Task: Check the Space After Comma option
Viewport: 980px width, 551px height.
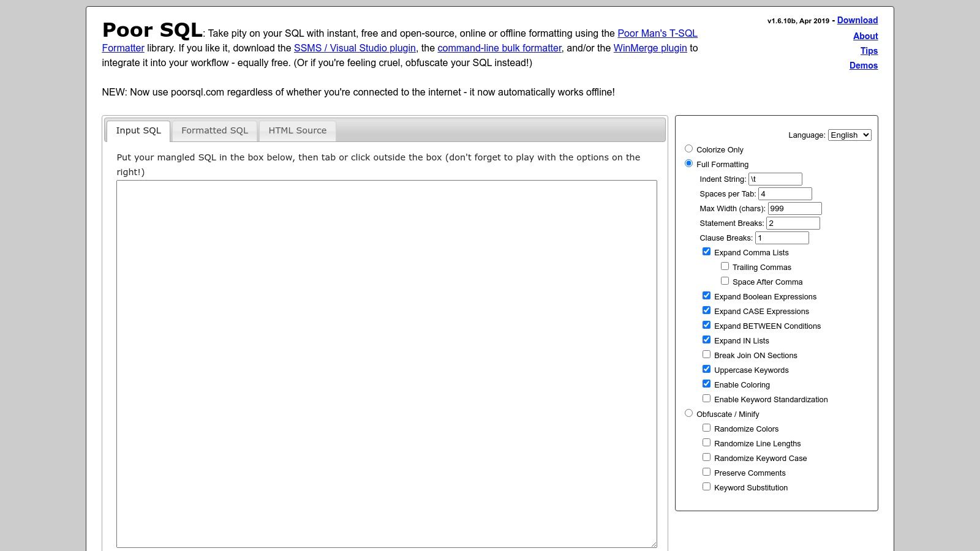Action: [x=725, y=280]
